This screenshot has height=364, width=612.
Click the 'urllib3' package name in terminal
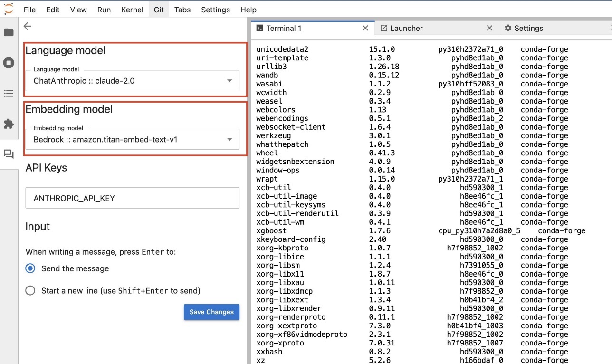(272, 67)
